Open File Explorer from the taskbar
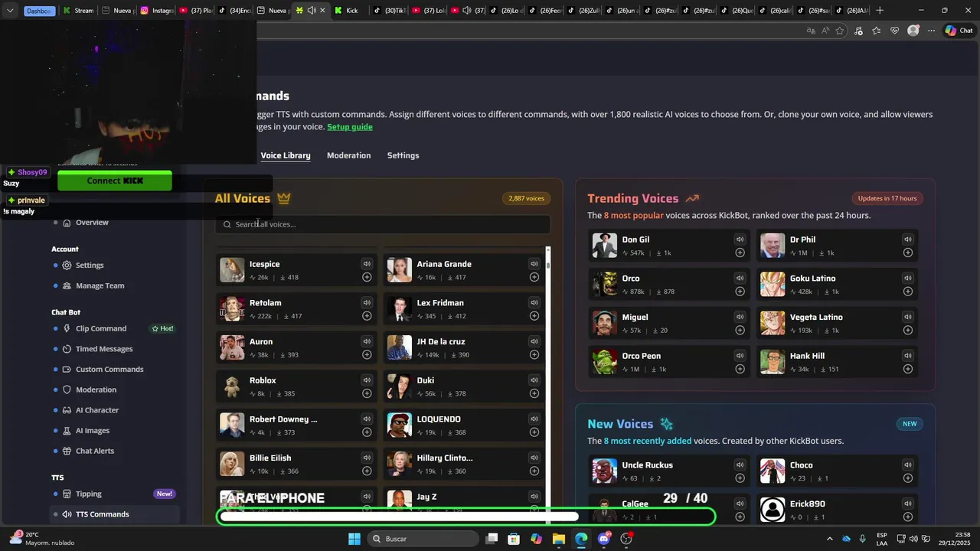The width and height of the screenshot is (980, 551). (x=559, y=539)
